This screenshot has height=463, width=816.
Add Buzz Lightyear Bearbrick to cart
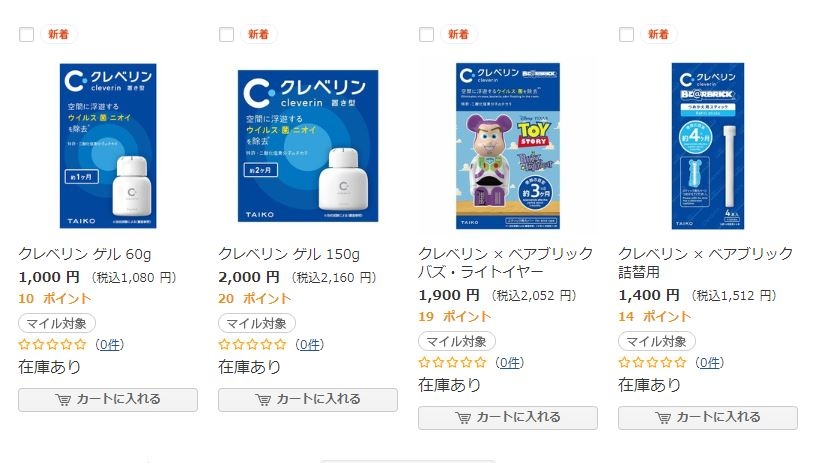click(508, 417)
